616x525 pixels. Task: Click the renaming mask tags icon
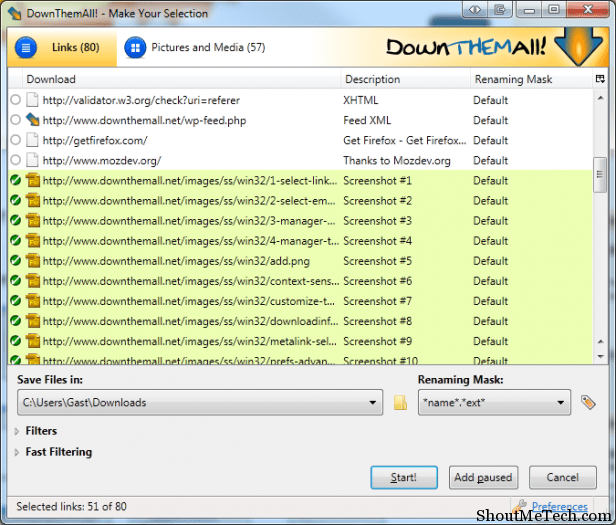coord(588,402)
